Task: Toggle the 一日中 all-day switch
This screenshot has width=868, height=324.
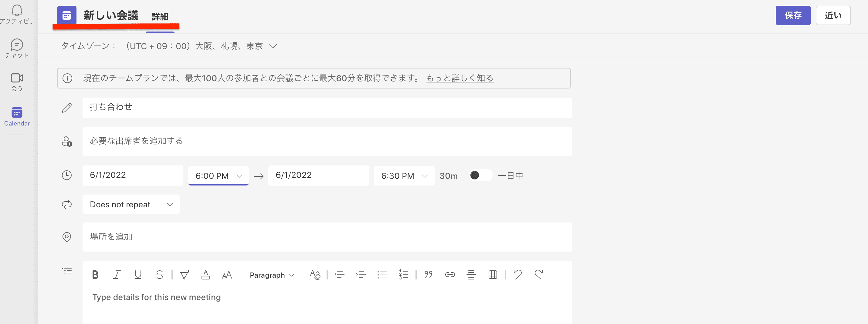Action: pyautogui.click(x=480, y=175)
